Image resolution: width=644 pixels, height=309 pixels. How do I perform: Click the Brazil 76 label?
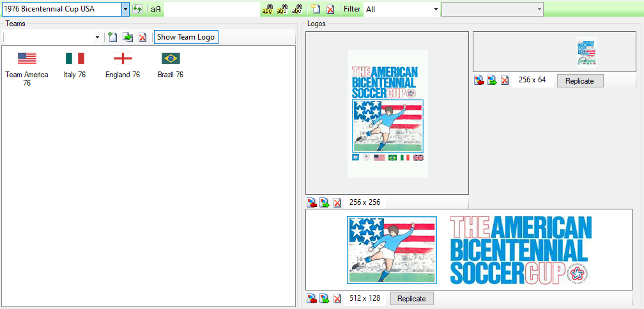click(x=171, y=75)
